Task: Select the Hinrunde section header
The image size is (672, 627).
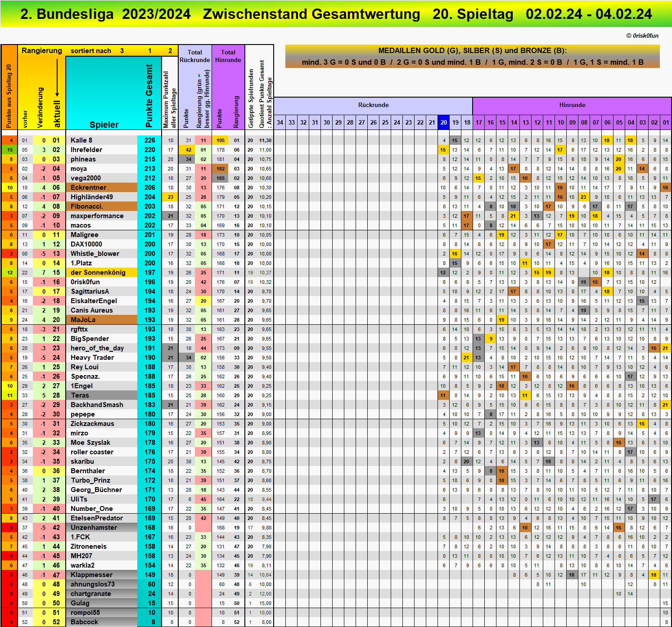Action: coord(572,105)
